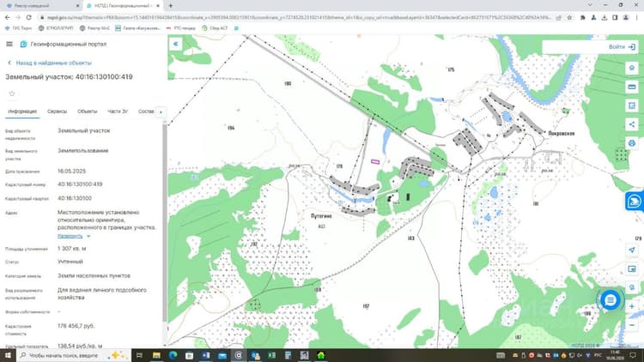Open the browser tab list dropdown arrow
Image resolution: width=644 pixels, height=362 pixels.
point(590,5)
